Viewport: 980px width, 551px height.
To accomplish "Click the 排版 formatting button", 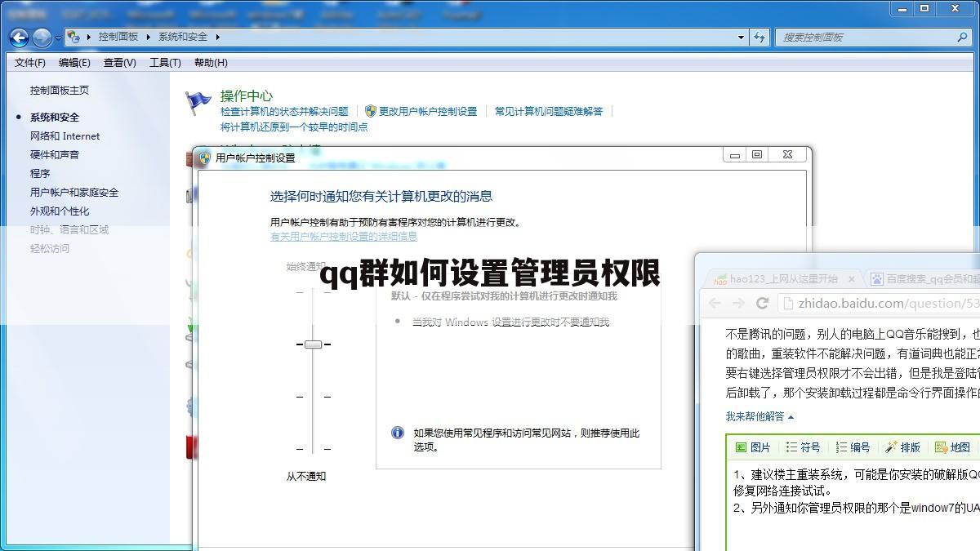I will pos(903,447).
